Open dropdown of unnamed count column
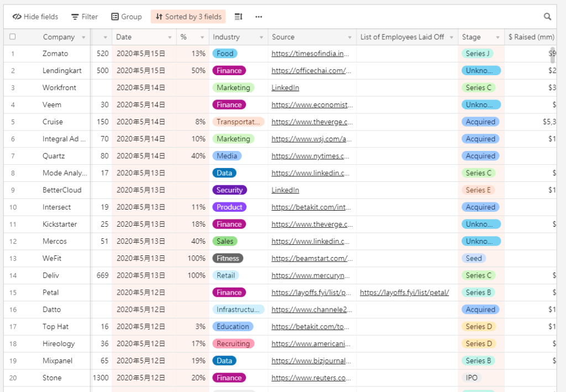This screenshot has width=566, height=392. tap(105, 37)
